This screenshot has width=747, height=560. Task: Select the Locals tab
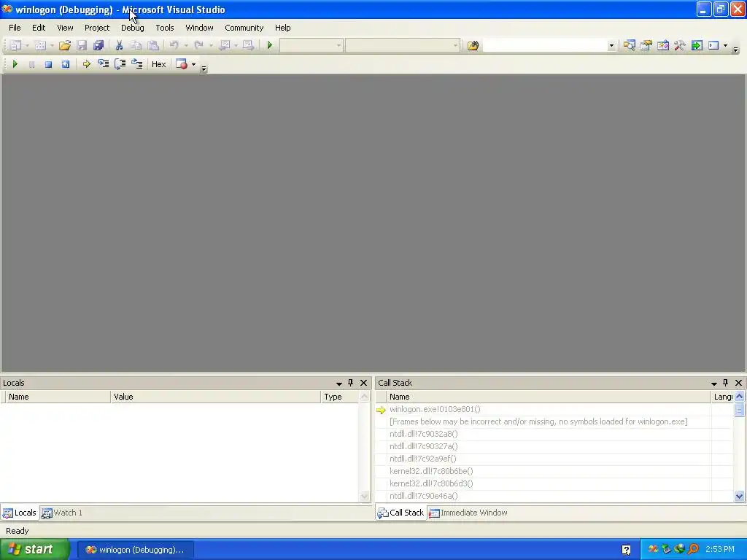[x=20, y=513]
